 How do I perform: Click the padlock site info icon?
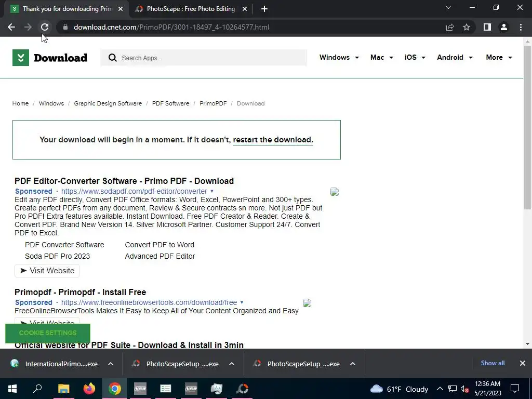coord(65,27)
